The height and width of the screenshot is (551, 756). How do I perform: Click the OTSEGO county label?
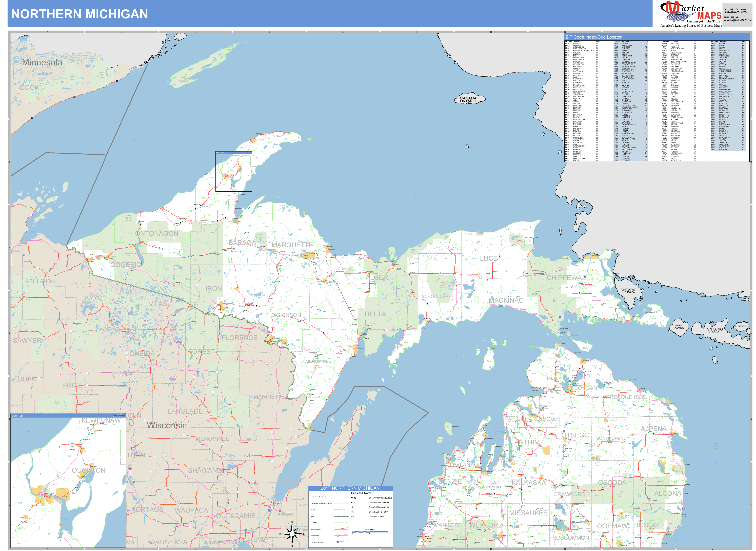pyautogui.click(x=575, y=435)
